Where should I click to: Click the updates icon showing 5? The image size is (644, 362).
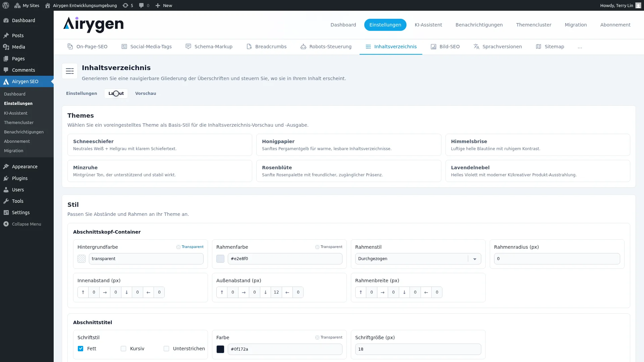click(x=125, y=5)
